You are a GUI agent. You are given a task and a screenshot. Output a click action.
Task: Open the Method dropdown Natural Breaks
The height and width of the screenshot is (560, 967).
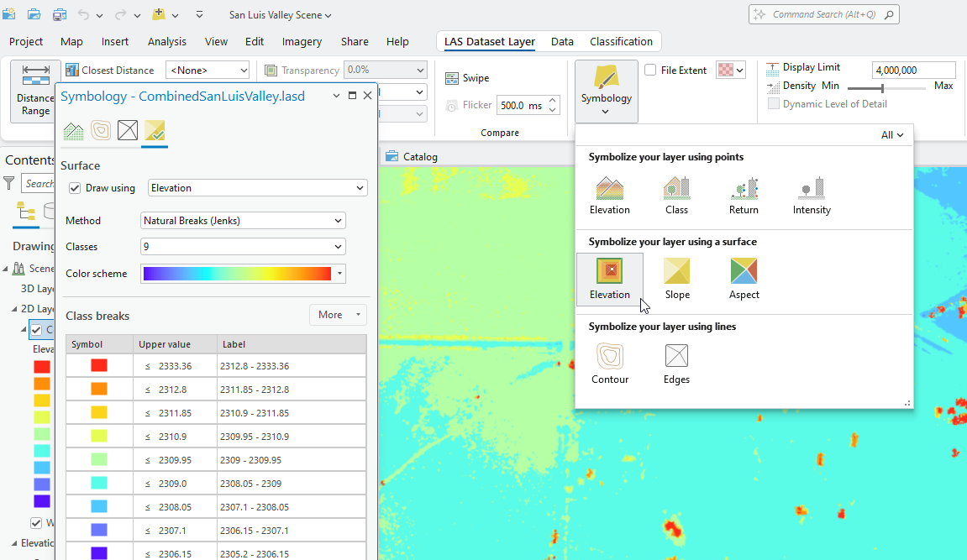click(x=243, y=221)
